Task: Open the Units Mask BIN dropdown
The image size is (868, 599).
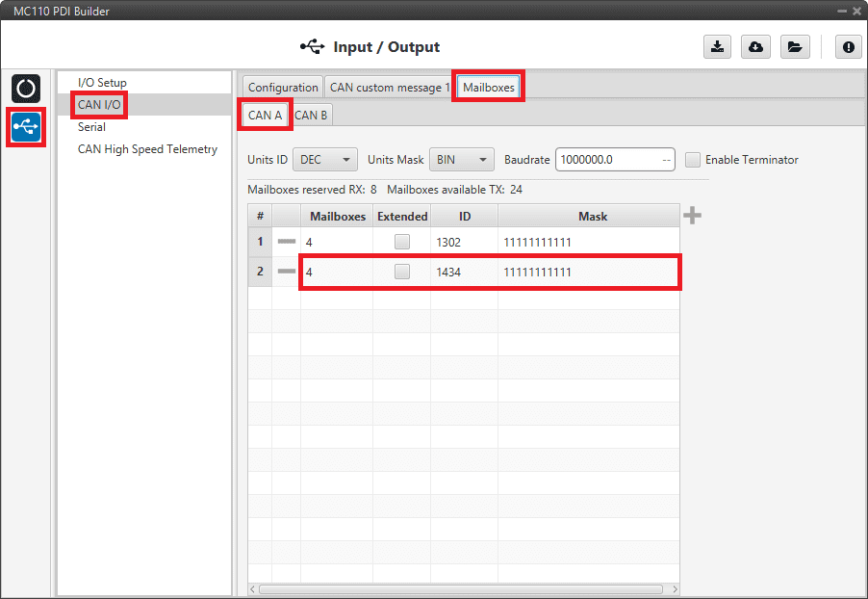Action: 460,160
